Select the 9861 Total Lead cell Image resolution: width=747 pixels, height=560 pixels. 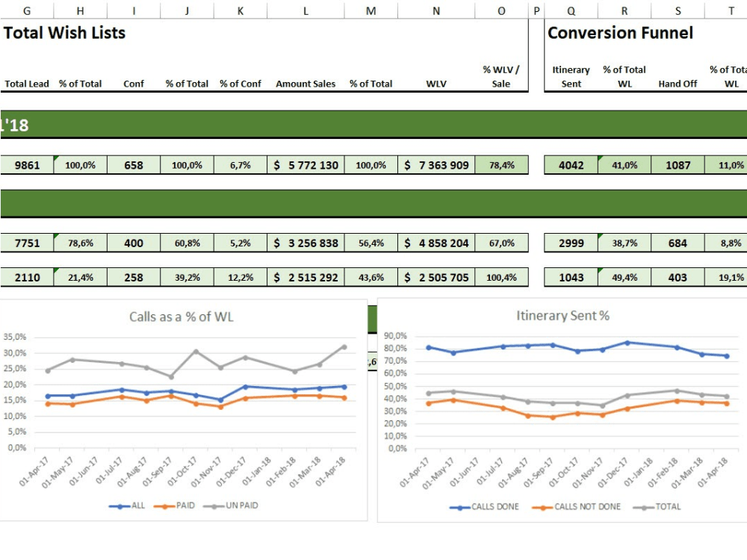pos(28,164)
